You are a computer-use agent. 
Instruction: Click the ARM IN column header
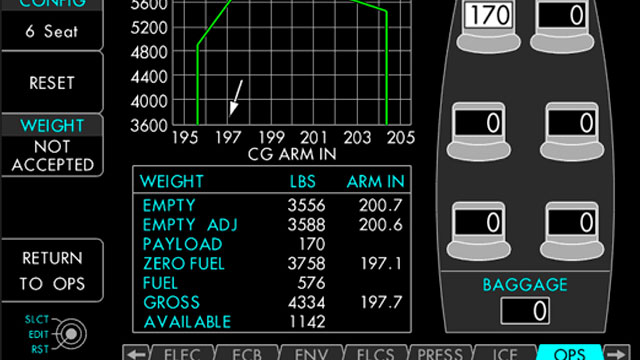point(376,182)
